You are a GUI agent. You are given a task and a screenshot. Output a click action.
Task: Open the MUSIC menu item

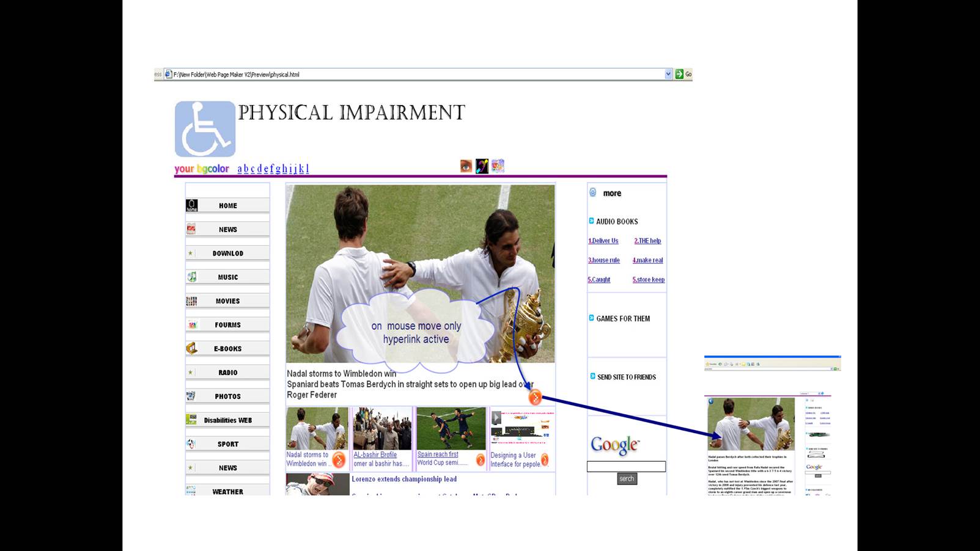click(227, 277)
